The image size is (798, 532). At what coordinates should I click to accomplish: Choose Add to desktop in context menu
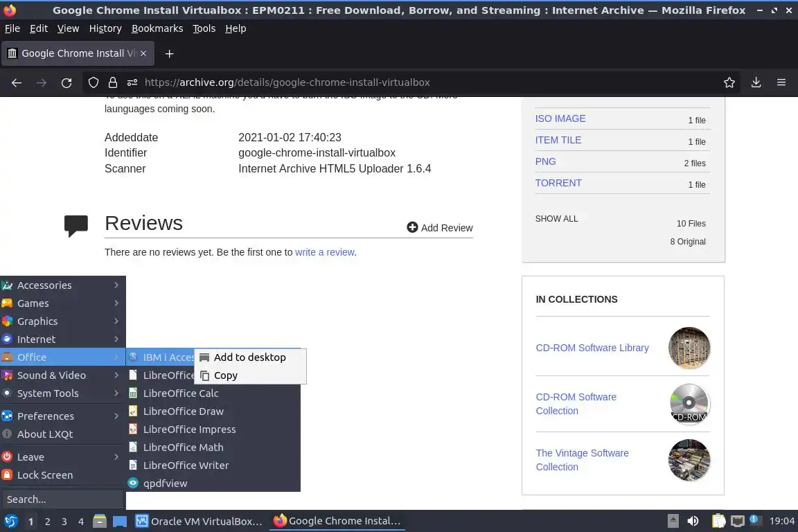tap(250, 357)
